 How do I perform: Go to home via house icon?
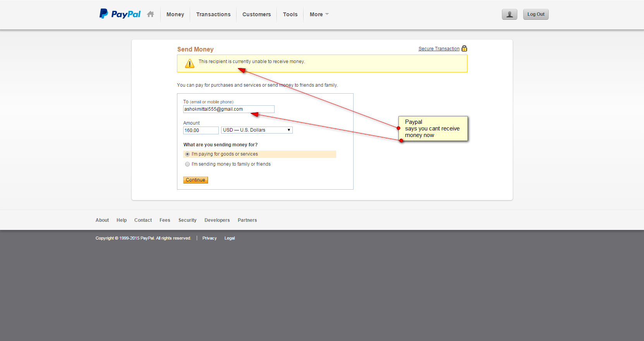[151, 14]
